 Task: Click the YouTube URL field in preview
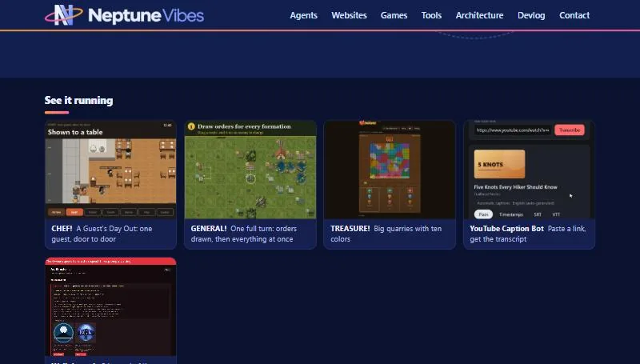pos(513,130)
